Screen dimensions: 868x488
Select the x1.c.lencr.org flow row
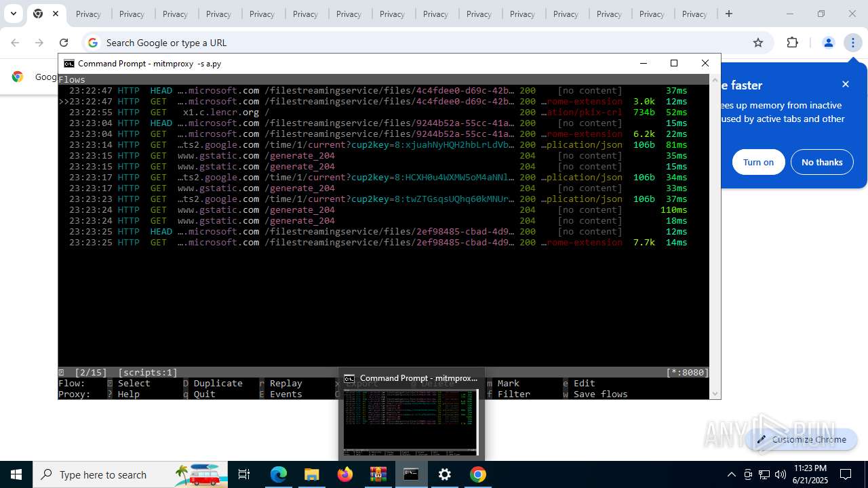(x=378, y=113)
